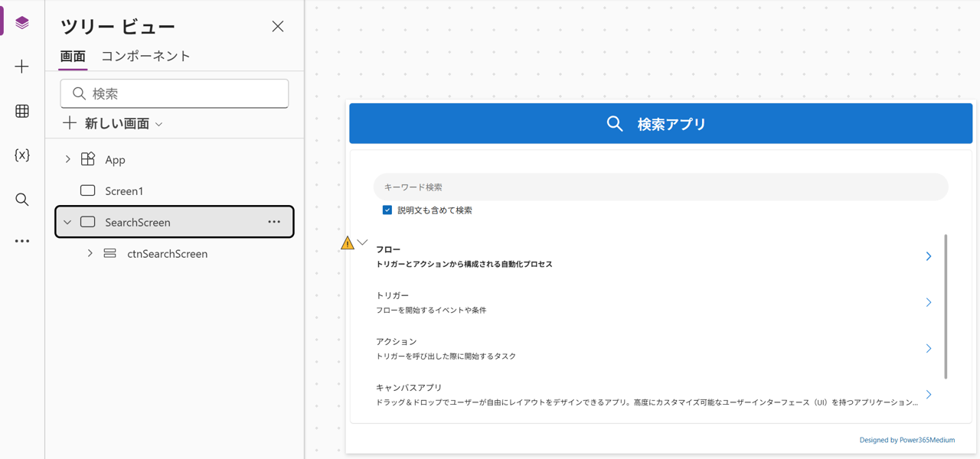
Task: Close the ツリー ビュー panel
Action: click(278, 27)
